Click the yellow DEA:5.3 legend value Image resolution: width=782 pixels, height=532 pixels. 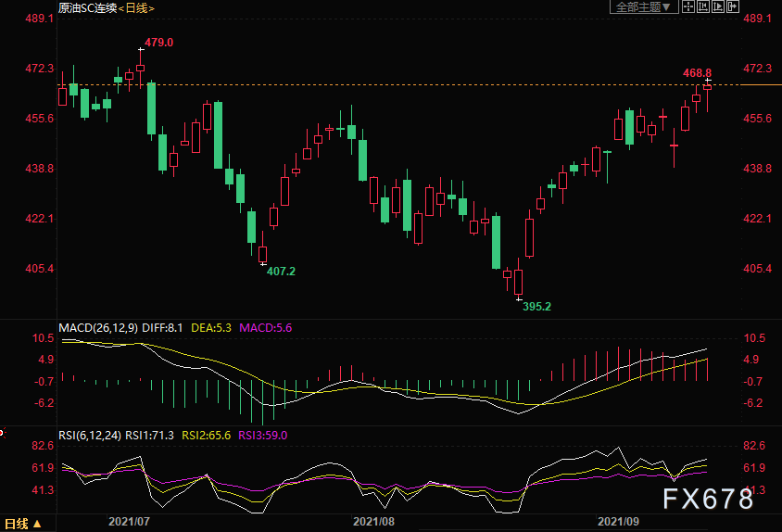[213, 327]
